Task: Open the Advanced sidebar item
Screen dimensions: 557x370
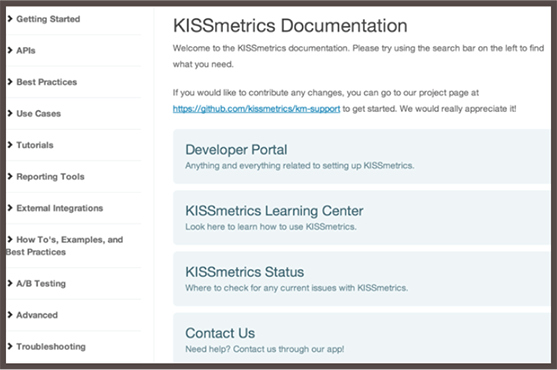Action: pos(37,315)
